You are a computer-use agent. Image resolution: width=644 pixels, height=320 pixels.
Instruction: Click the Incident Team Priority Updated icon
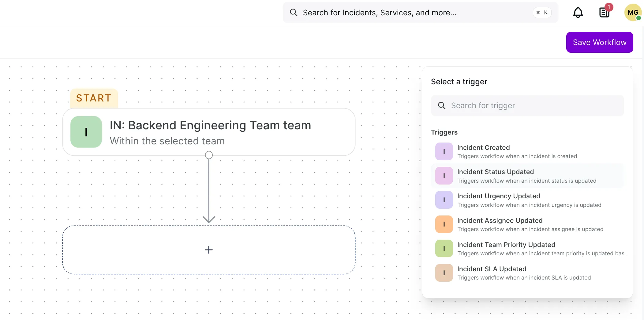pos(444,249)
